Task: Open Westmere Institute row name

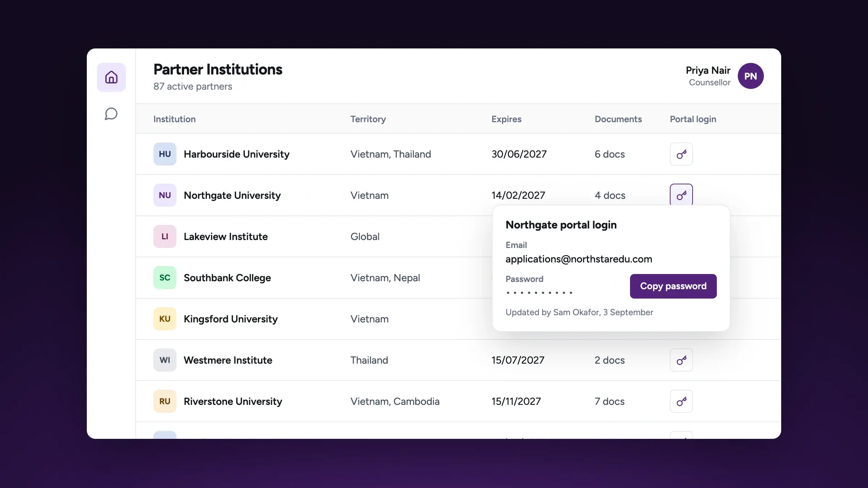Action: tap(228, 360)
